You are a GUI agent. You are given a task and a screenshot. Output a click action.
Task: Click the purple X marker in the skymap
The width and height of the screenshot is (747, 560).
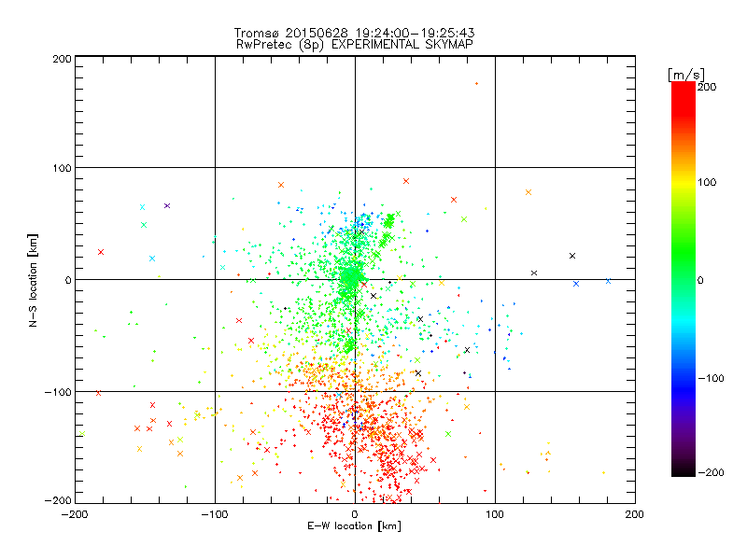pos(167,205)
